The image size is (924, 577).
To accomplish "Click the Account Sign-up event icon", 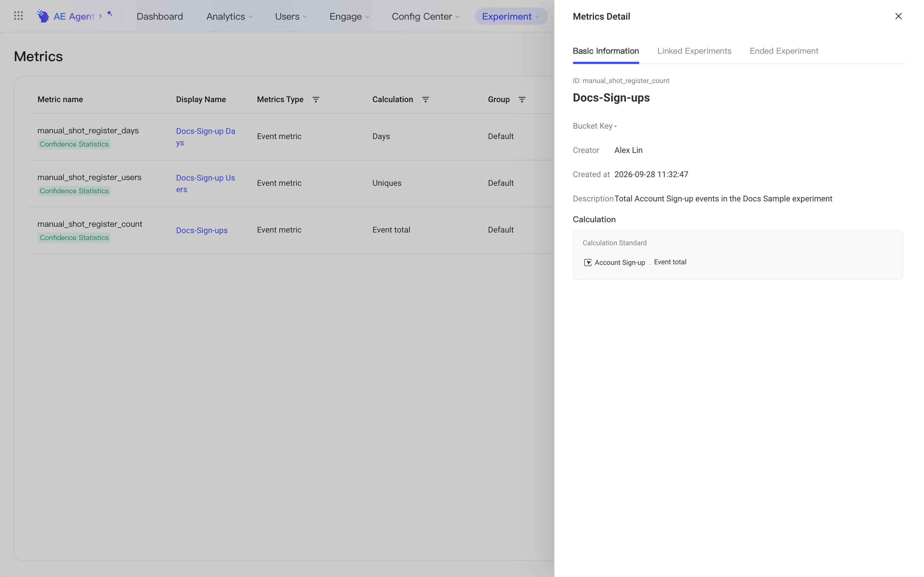I will point(588,263).
